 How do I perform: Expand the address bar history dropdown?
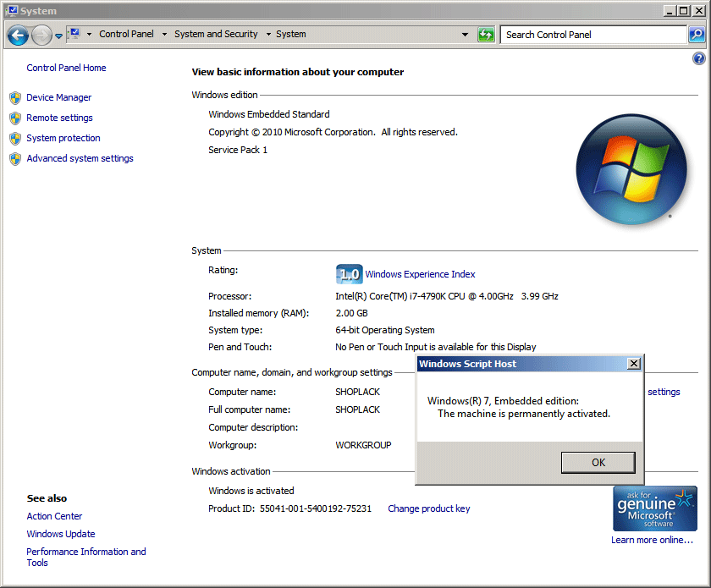465,35
